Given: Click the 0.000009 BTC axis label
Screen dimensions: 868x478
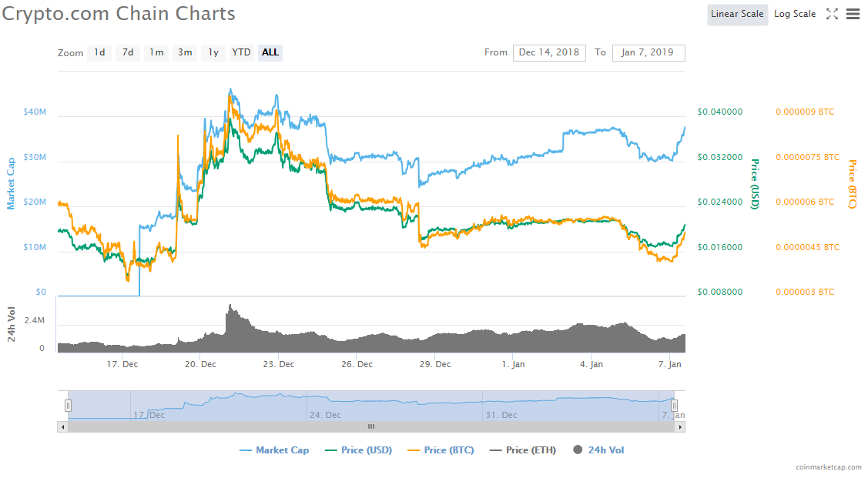Looking at the screenshot, I should [805, 112].
